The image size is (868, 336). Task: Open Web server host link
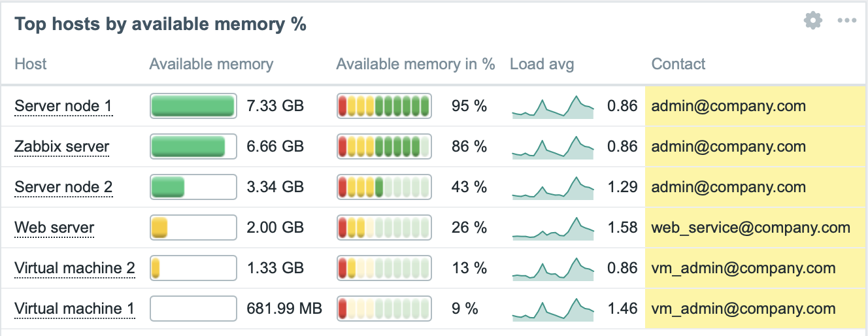click(x=54, y=227)
